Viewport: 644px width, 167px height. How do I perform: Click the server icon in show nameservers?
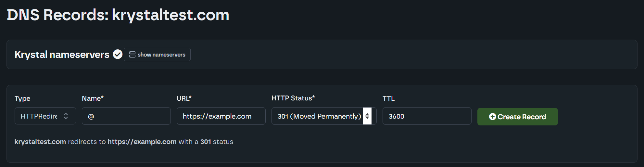click(x=132, y=55)
